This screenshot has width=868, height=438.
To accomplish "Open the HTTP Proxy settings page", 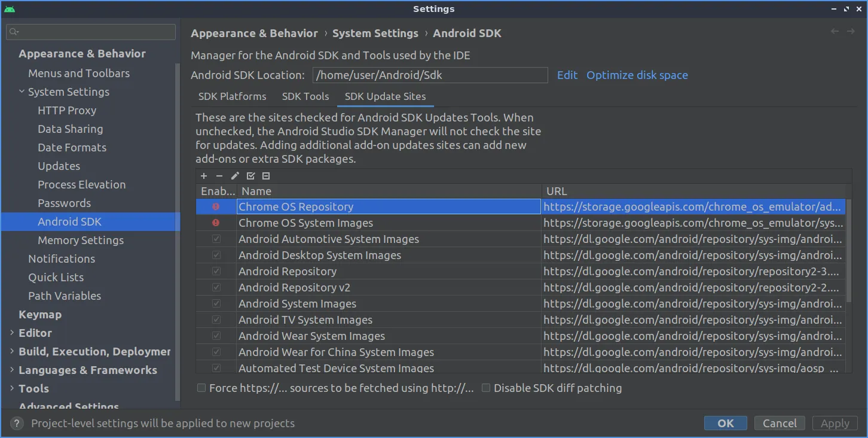I will coord(67,110).
